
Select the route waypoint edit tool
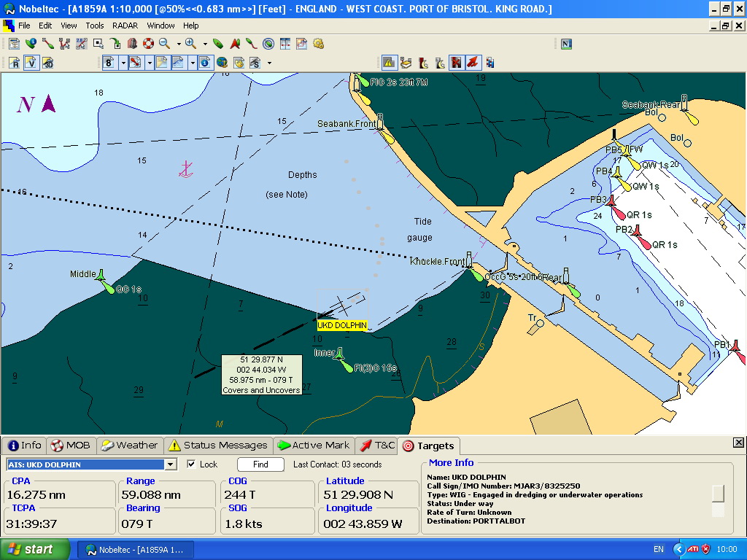(x=64, y=44)
